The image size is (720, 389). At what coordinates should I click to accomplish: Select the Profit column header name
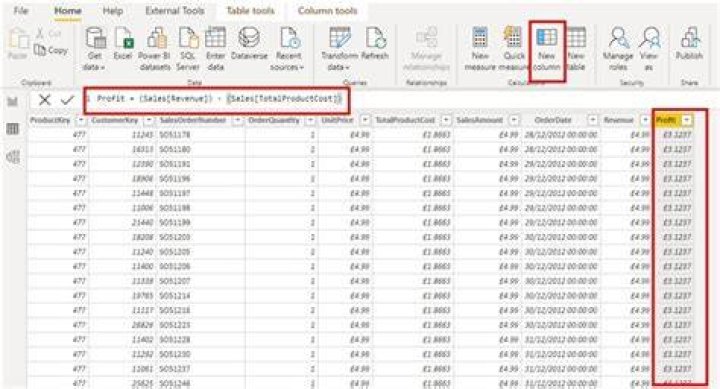[666, 120]
